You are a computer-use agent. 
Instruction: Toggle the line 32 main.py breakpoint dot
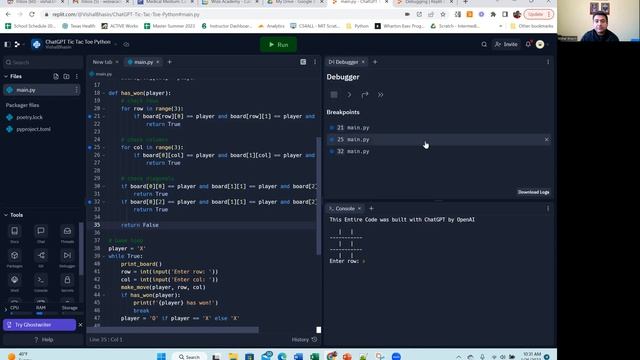[332, 151]
